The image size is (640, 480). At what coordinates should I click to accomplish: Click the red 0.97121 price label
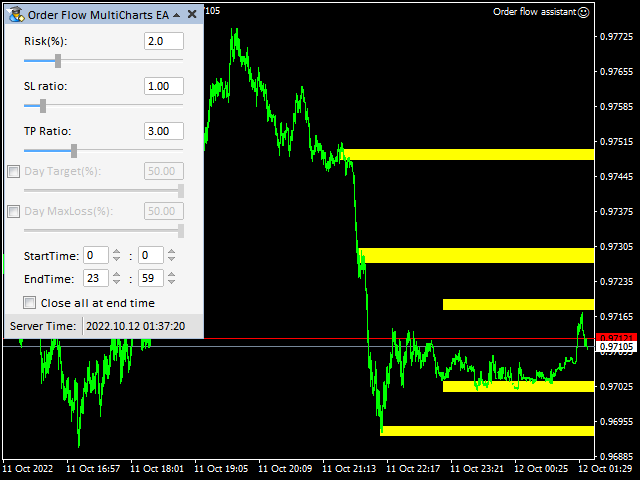tap(616, 338)
